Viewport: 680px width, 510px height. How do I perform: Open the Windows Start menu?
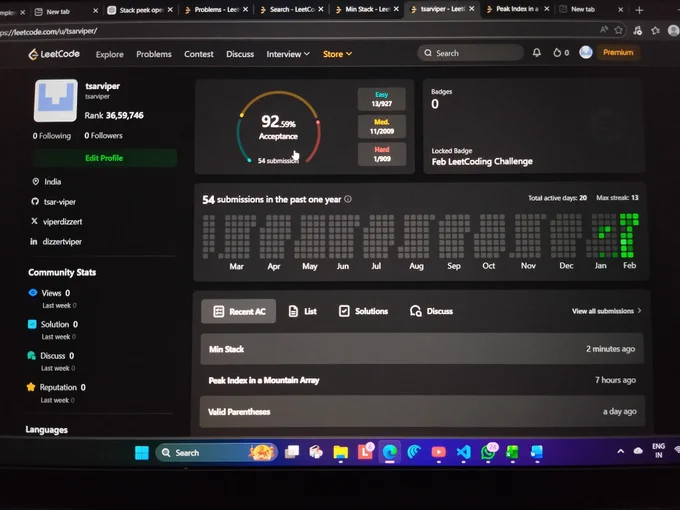pos(141,453)
